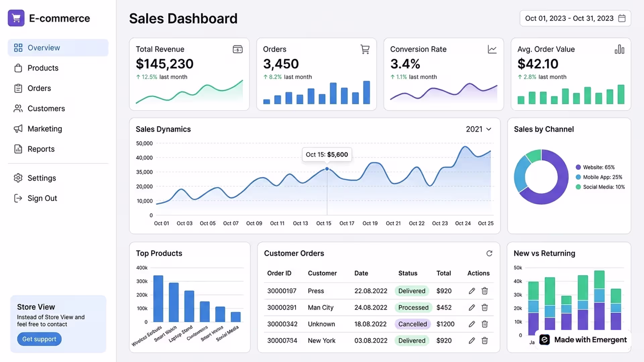Click the Conversion Rate line chart icon
The image size is (644, 362).
click(492, 49)
